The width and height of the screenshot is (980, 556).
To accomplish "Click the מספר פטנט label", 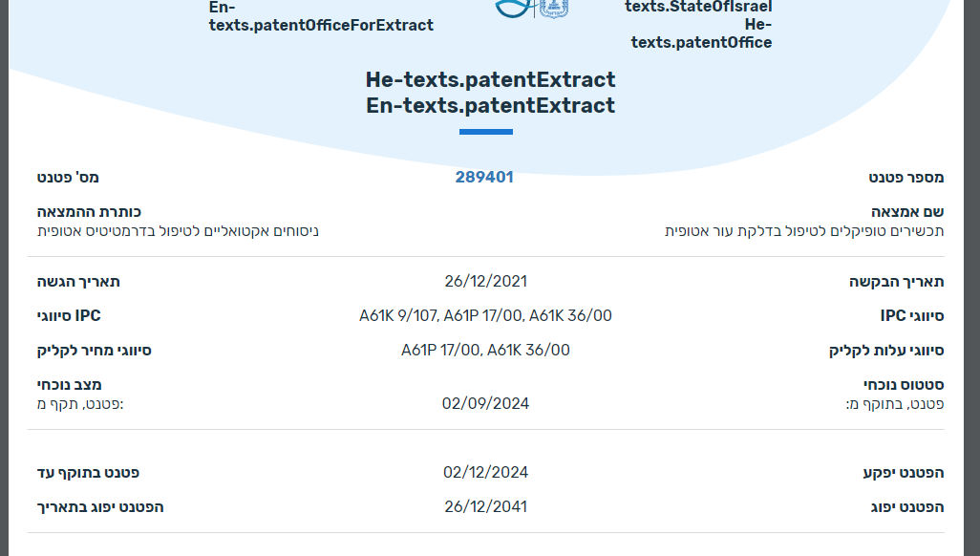I will coord(906,178).
